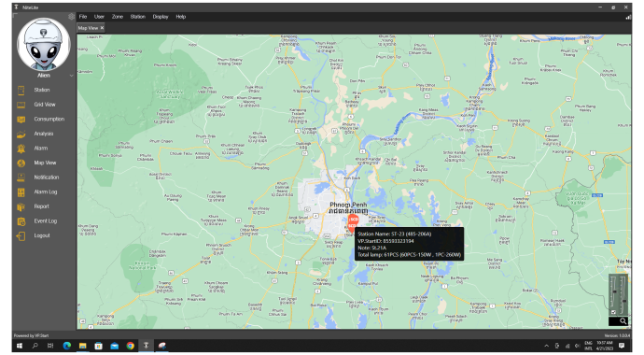
Task: Adjust the right map slider handle
Action: (624, 301)
